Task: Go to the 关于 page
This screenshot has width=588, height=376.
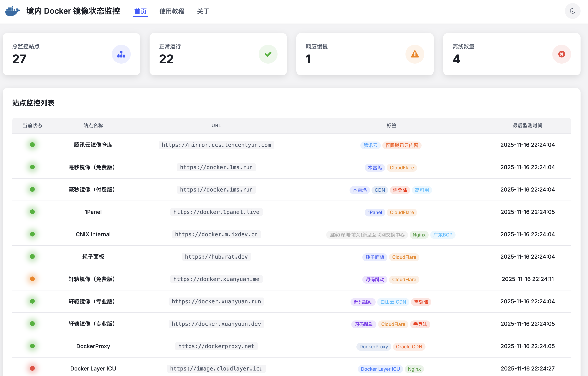Action: tap(203, 11)
